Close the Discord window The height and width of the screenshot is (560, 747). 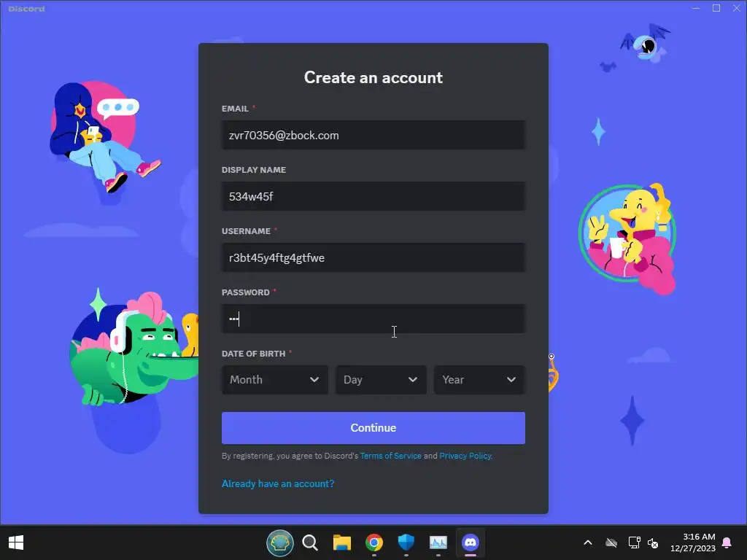[737, 8]
